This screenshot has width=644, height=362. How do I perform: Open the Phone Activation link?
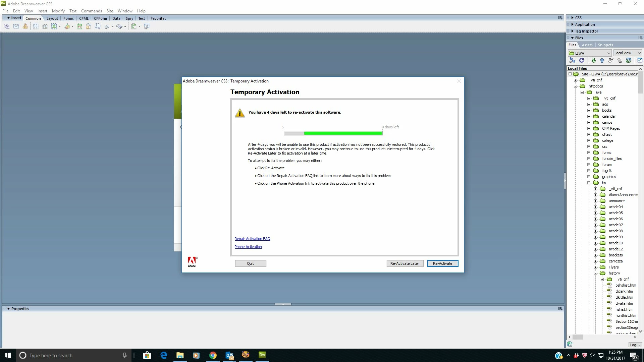click(x=248, y=247)
